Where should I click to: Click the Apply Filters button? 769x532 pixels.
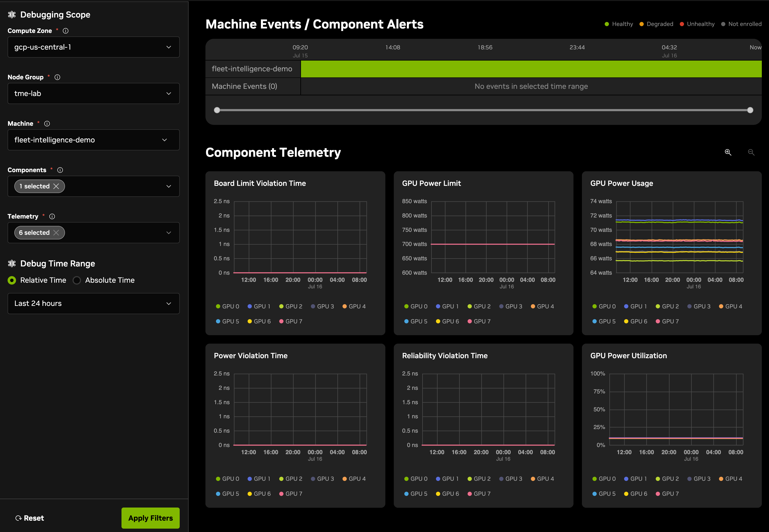point(151,518)
